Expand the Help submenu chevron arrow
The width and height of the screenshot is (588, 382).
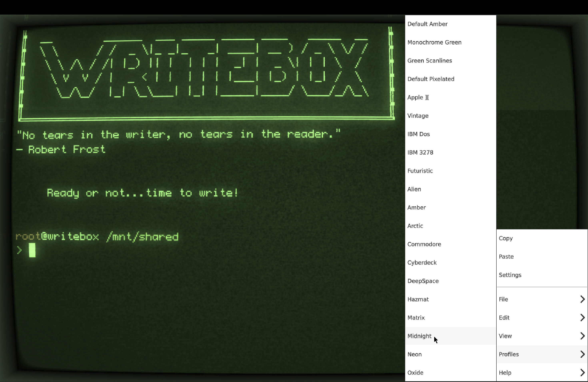tap(582, 373)
